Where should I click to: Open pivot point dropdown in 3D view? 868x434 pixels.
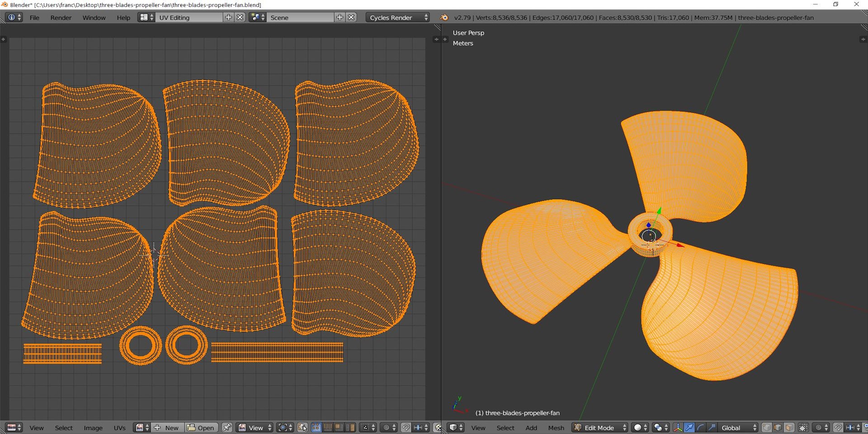point(661,428)
